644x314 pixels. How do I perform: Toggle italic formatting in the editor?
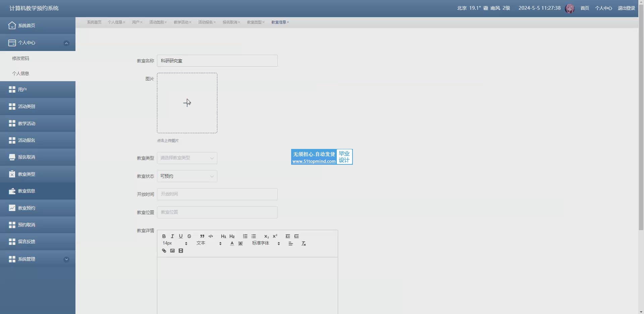coord(172,236)
